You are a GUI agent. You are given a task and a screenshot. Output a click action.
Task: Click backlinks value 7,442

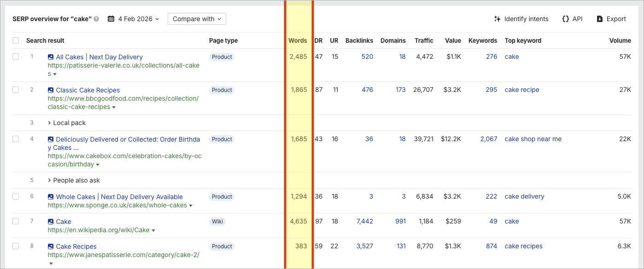click(x=365, y=221)
